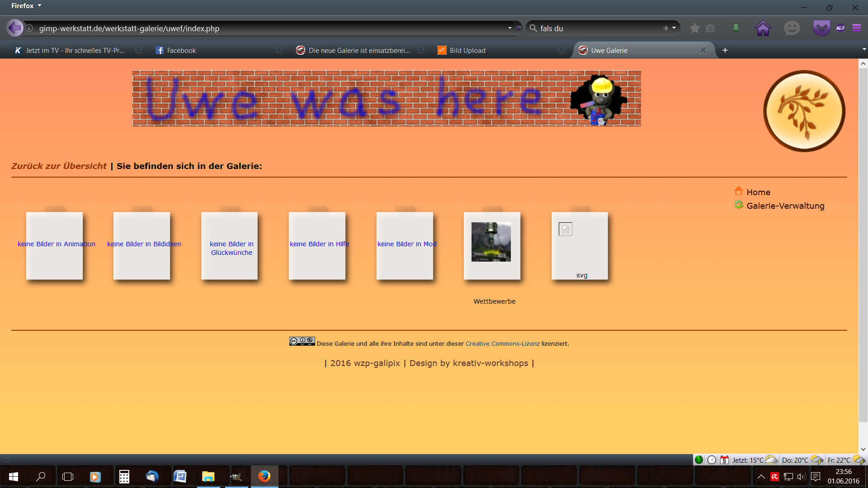This screenshot has height=488, width=868.
Task: Open the Pocket toolbar icon
Action: point(821,28)
